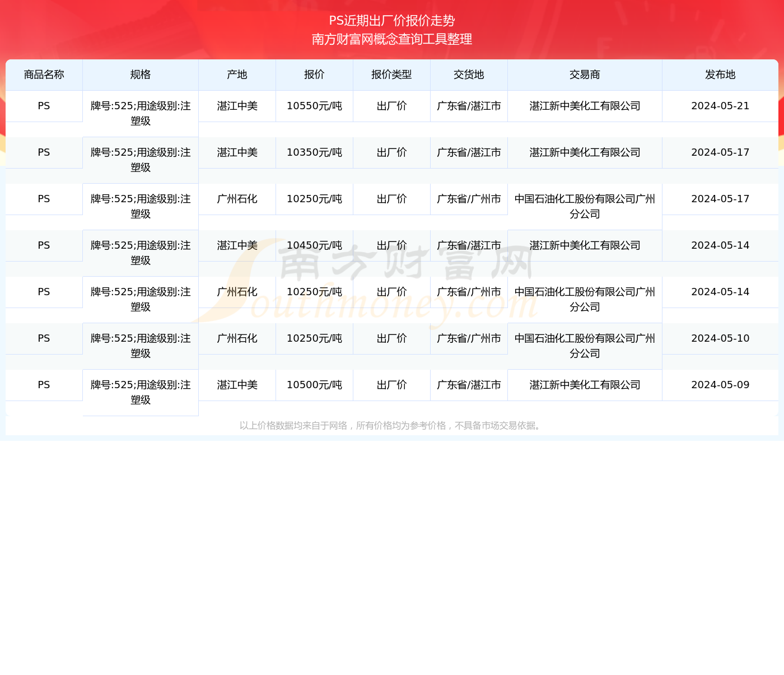Click 广东省/湛江市 in the 2024-05-21 row
This screenshot has width=784, height=675.
pos(469,106)
